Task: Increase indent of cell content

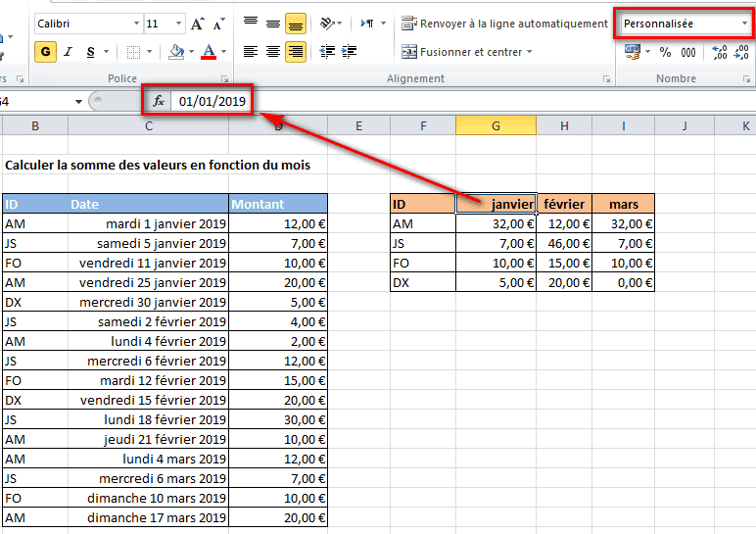Action: point(349,52)
